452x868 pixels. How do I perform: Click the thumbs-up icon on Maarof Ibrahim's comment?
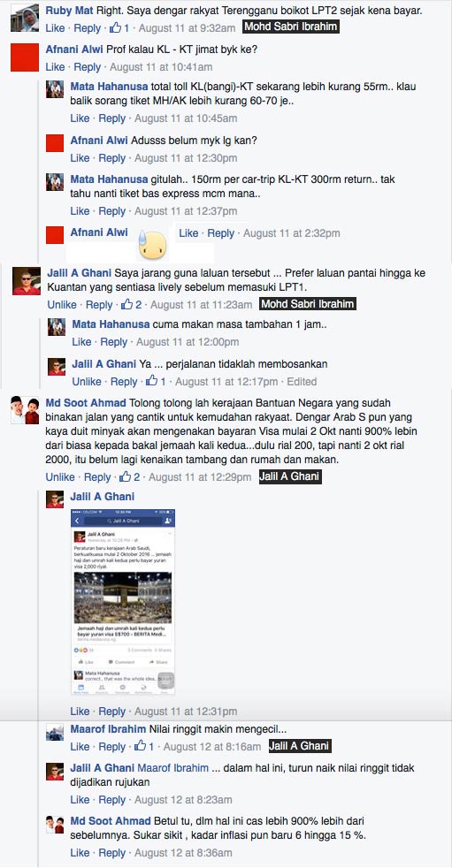tap(140, 746)
